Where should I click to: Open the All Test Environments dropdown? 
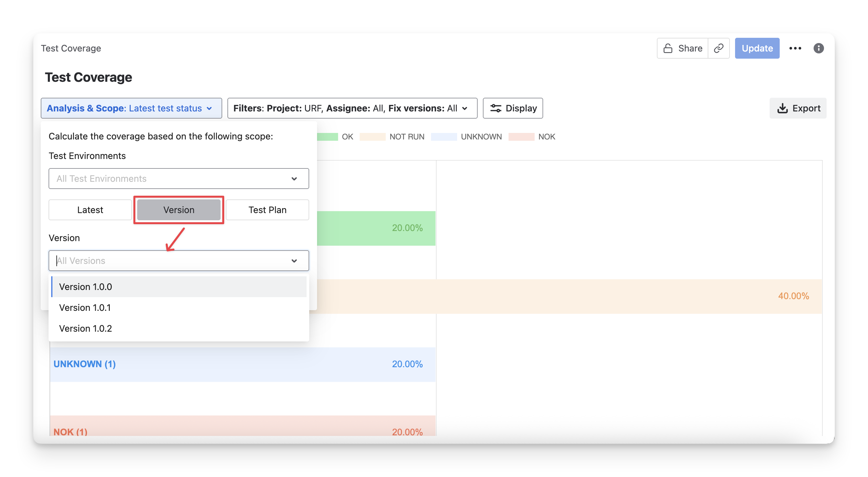point(179,179)
